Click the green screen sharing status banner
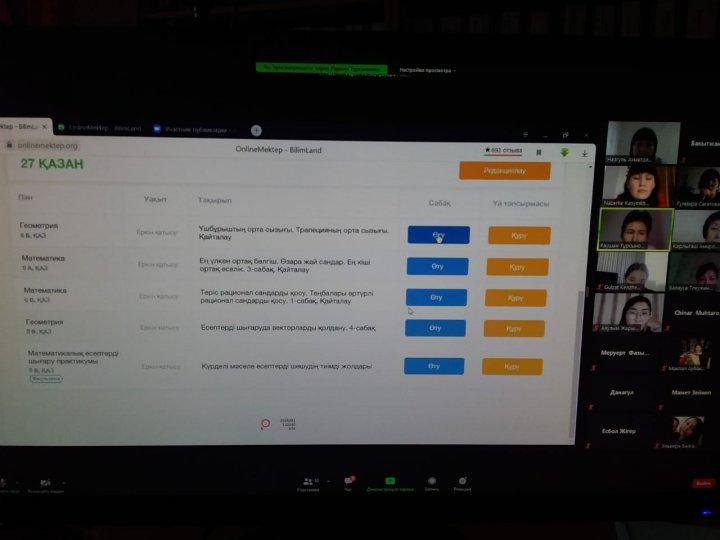 321,68
